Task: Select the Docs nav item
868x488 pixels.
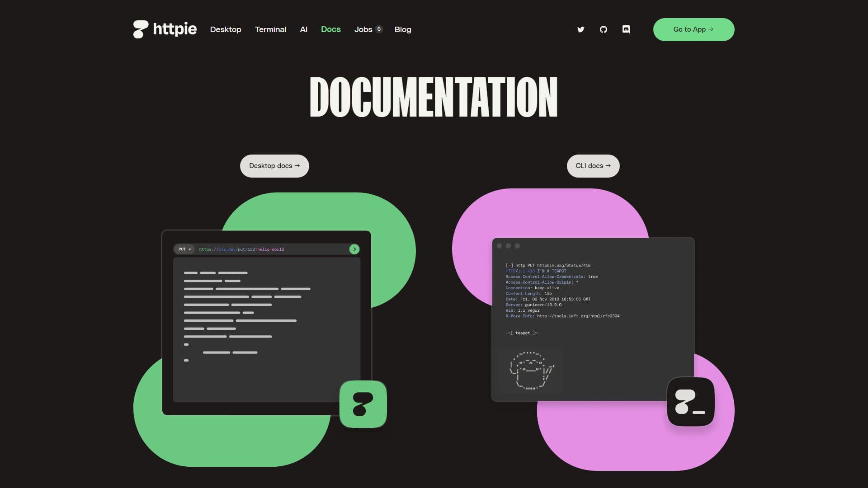Action: click(331, 29)
